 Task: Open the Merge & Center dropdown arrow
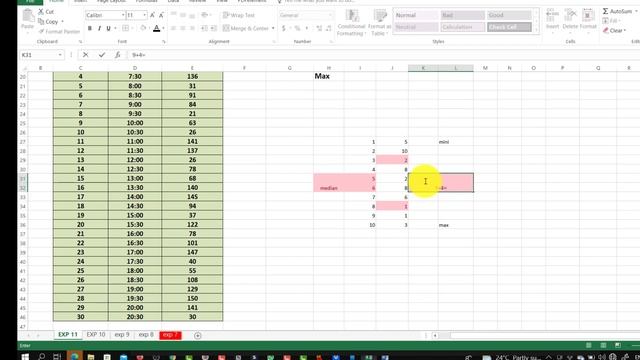(273, 28)
